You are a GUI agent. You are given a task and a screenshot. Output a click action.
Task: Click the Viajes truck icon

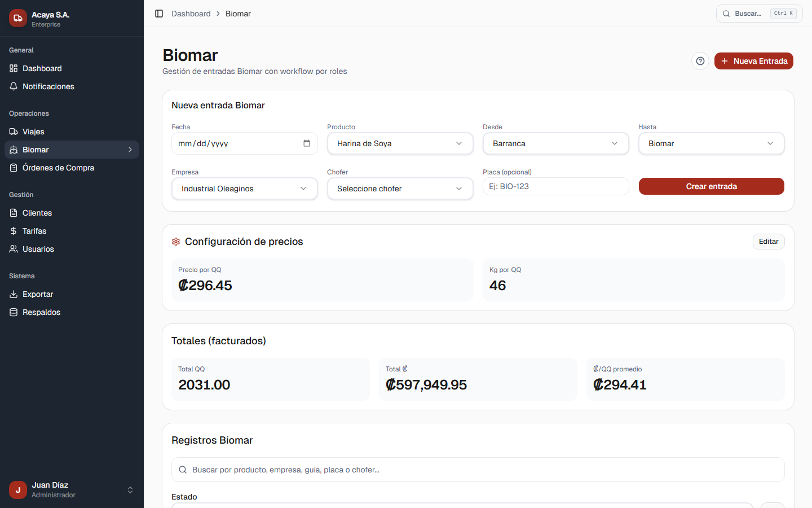(14, 132)
